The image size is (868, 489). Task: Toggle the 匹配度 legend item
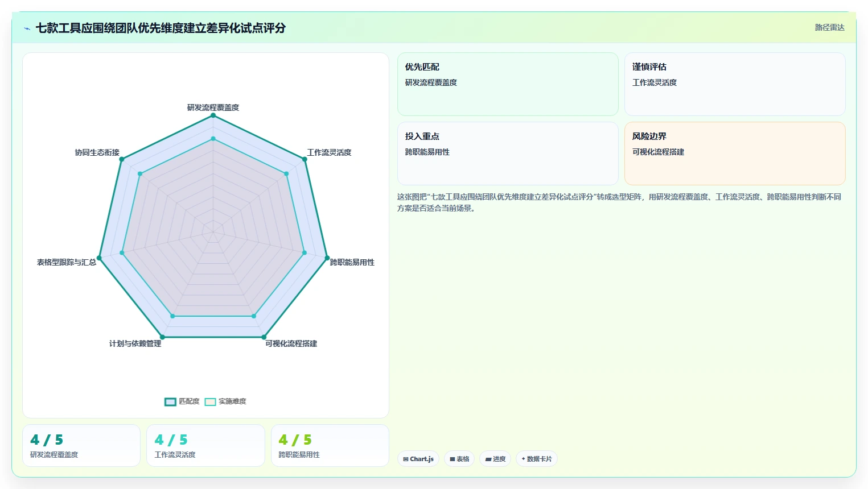click(x=182, y=401)
